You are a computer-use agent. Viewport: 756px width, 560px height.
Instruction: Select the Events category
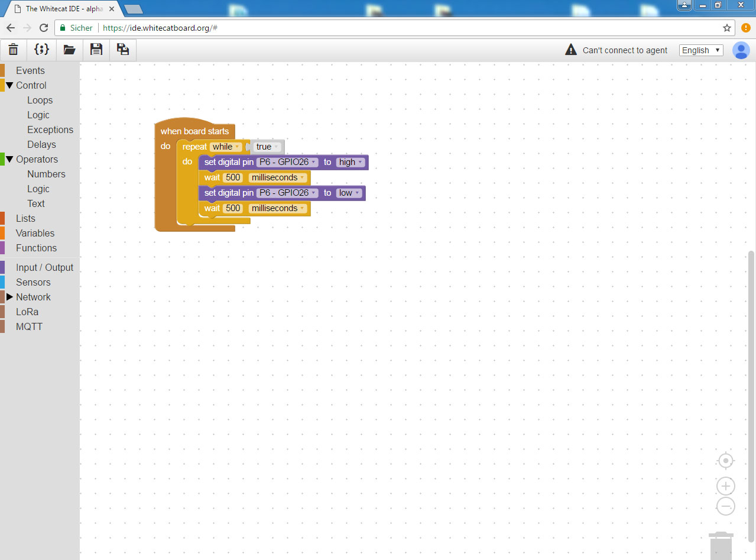[x=30, y=70]
